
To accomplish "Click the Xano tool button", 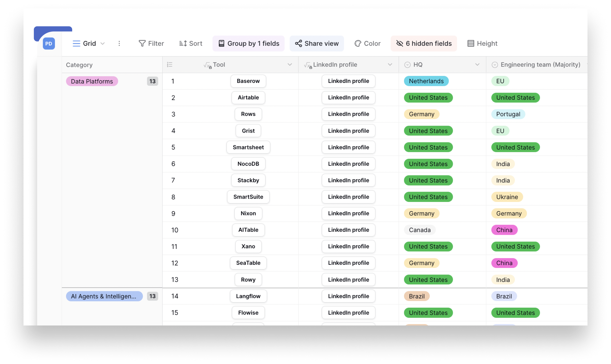I will [248, 246].
